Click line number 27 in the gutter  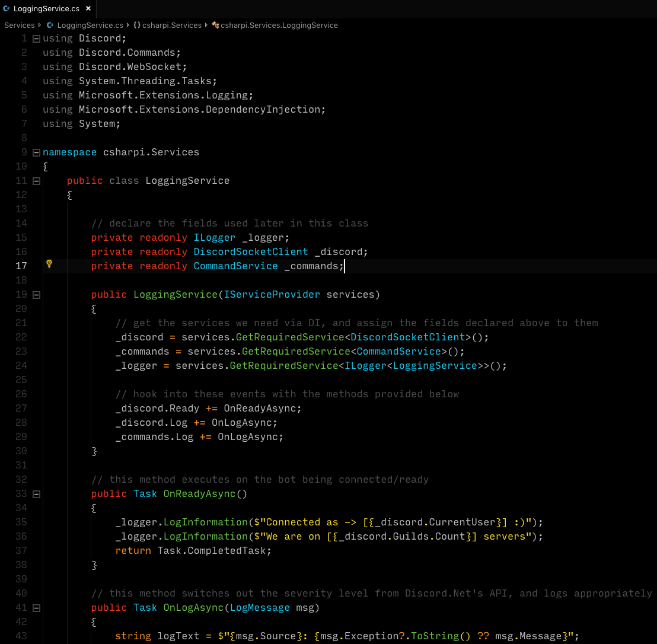tap(21, 408)
